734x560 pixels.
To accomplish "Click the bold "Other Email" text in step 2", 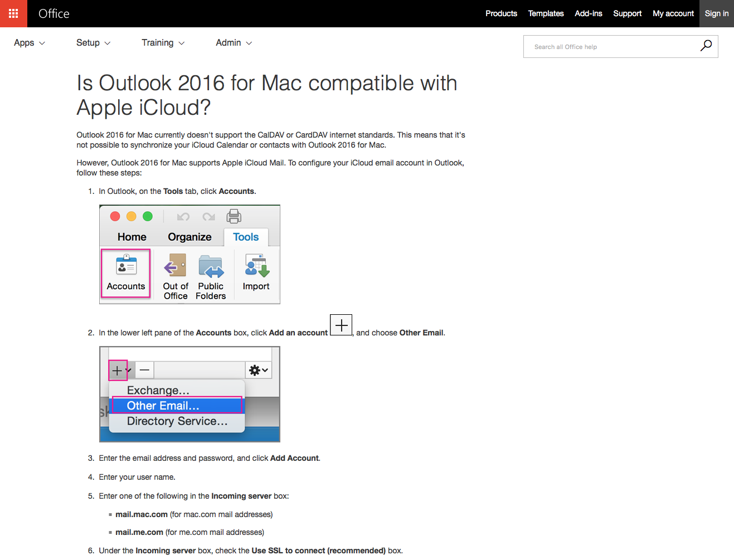I will click(421, 333).
